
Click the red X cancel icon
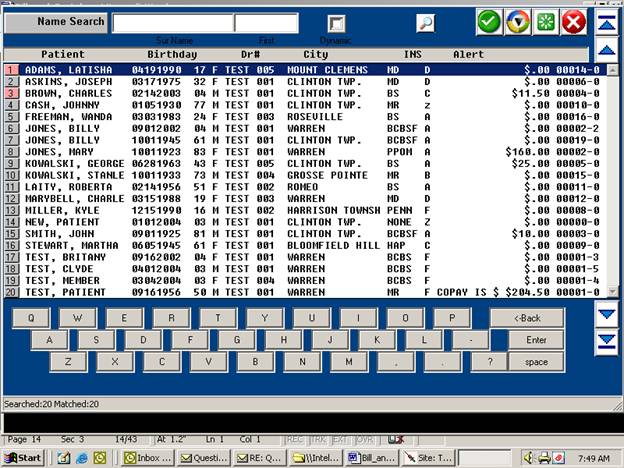573,22
